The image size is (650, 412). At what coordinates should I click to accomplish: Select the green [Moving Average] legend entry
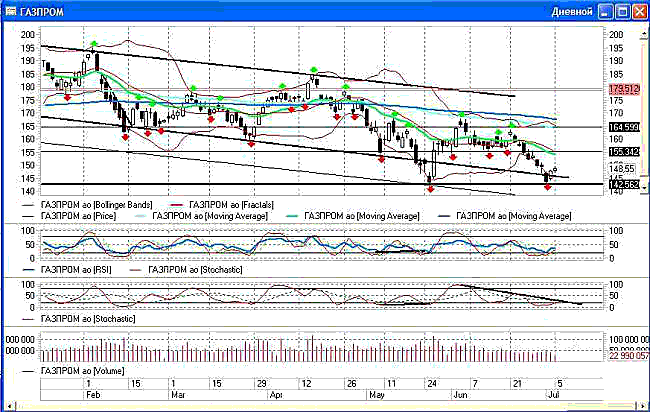pos(353,216)
